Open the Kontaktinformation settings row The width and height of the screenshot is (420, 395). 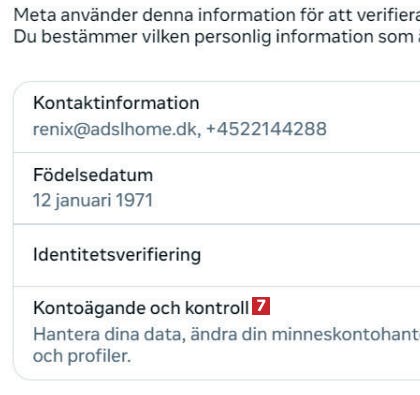point(217,117)
